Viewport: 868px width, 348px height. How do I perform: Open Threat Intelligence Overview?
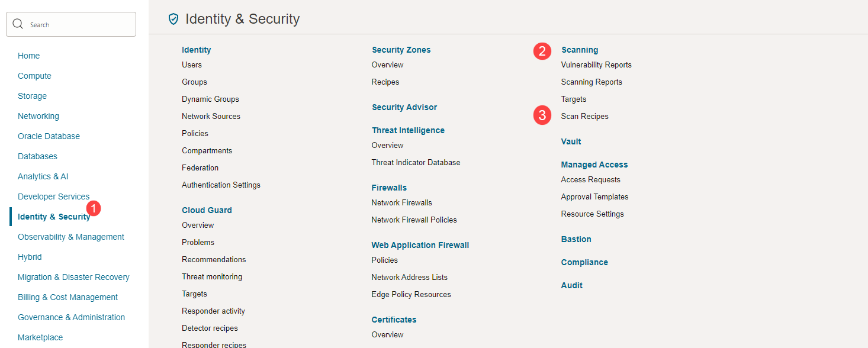click(387, 145)
